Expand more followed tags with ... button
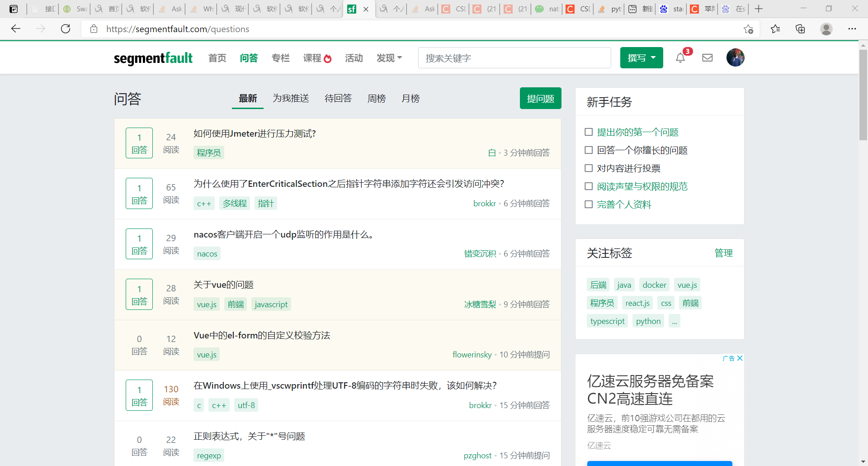 675,321
